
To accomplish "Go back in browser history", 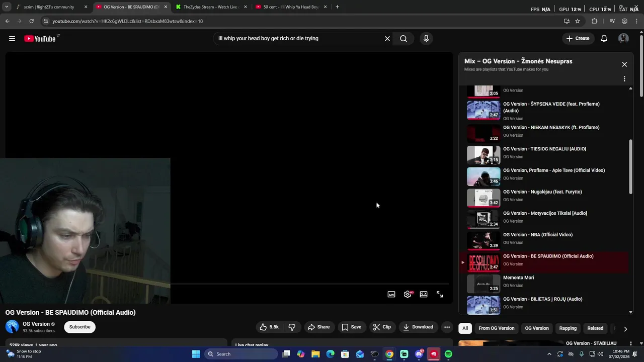I will tap(7, 21).
